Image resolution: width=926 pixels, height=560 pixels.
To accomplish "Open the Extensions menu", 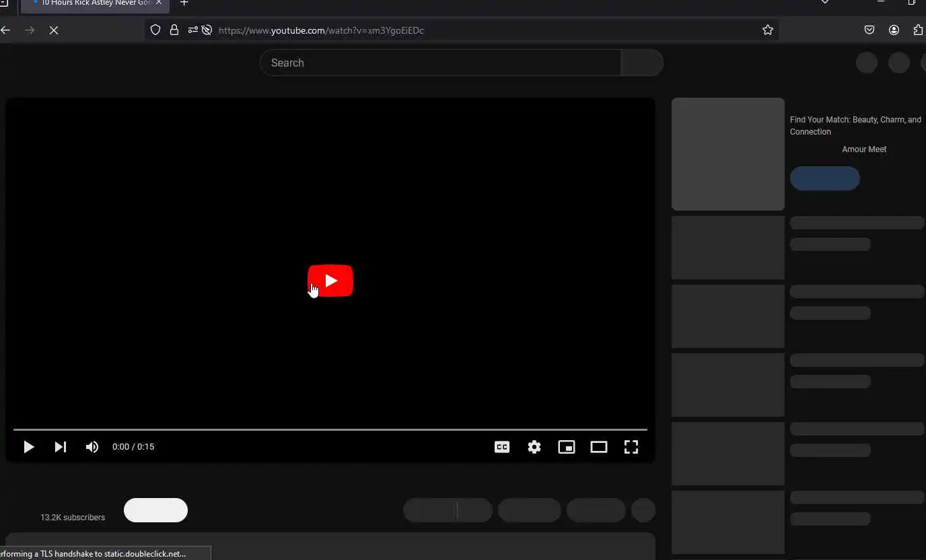I will tap(918, 30).
